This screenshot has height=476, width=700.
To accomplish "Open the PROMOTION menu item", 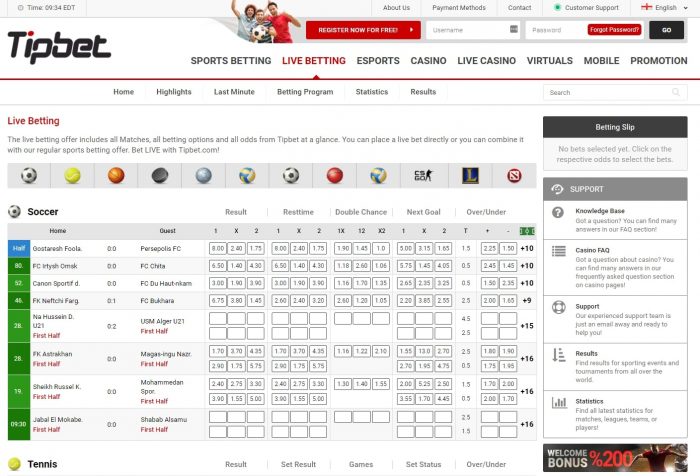I will click(x=659, y=61).
